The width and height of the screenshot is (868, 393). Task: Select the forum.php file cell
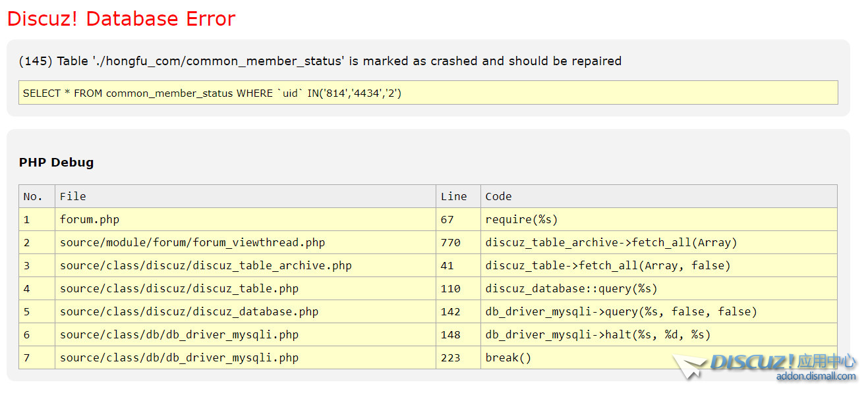tap(90, 219)
